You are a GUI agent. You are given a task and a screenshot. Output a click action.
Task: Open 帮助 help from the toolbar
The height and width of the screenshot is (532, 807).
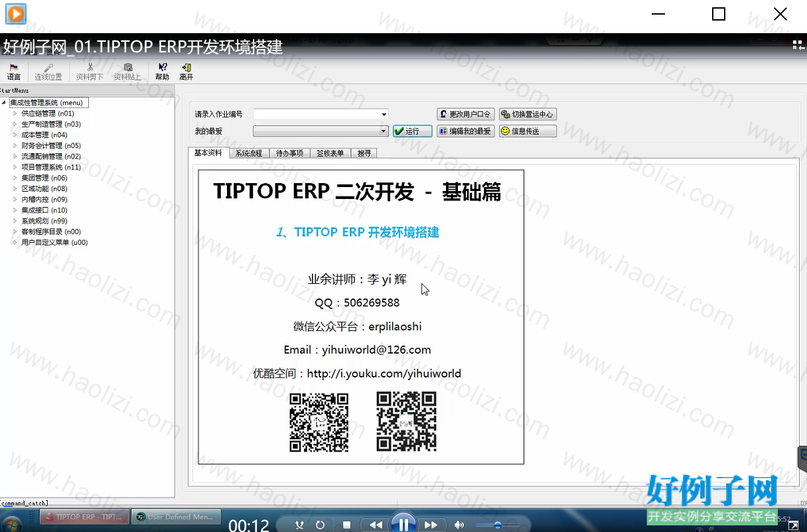(162, 72)
